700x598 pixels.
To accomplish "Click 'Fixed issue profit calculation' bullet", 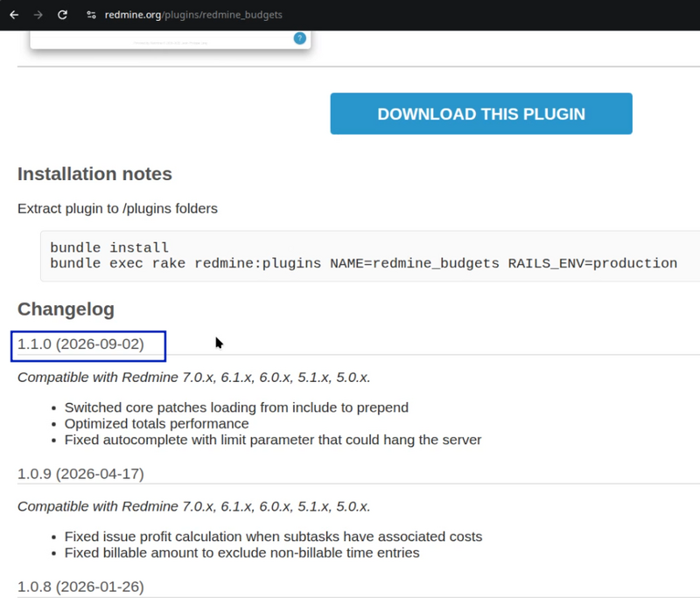I will coord(273,537).
